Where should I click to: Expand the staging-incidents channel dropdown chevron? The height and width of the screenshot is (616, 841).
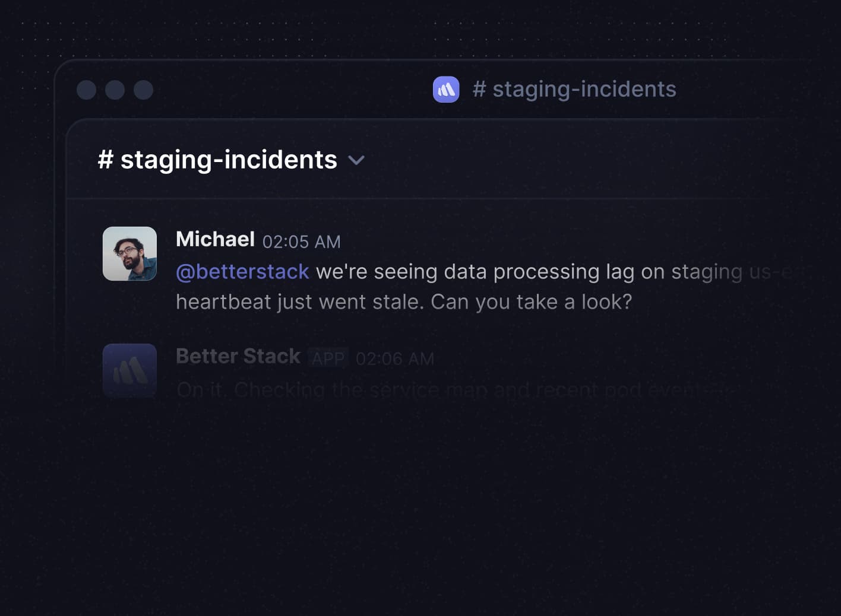[356, 160]
